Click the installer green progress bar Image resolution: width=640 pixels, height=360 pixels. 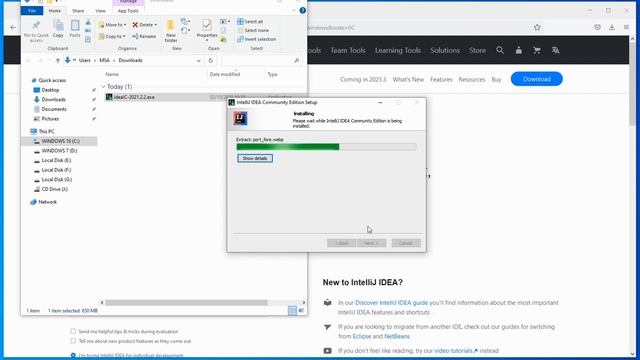pyautogui.click(x=326, y=147)
